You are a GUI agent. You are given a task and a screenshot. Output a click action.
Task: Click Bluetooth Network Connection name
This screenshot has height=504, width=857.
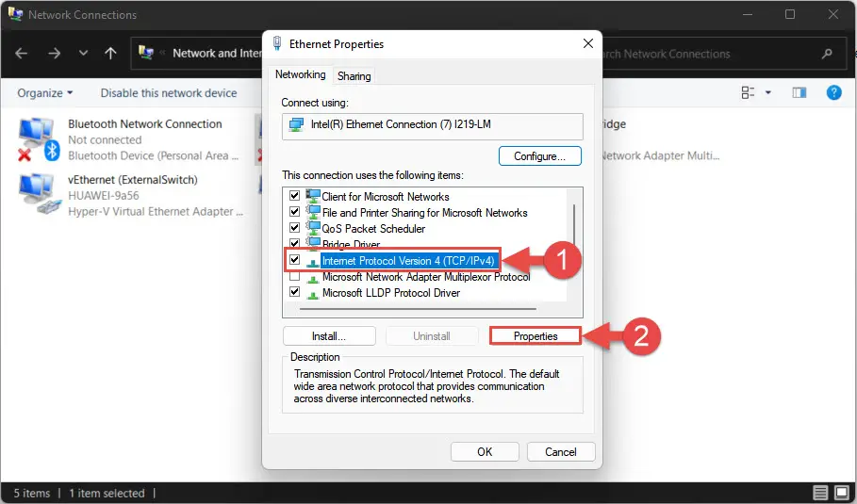click(145, 124)
